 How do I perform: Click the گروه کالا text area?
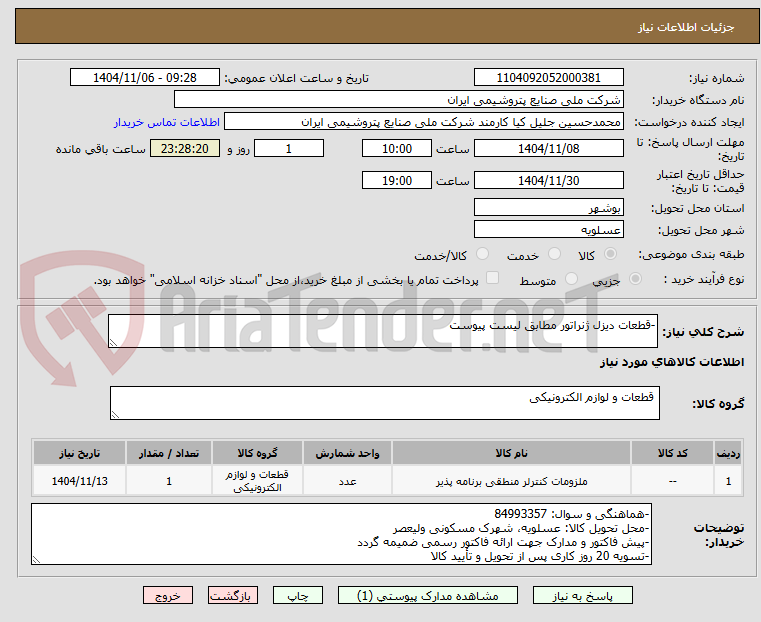[384, 403]
